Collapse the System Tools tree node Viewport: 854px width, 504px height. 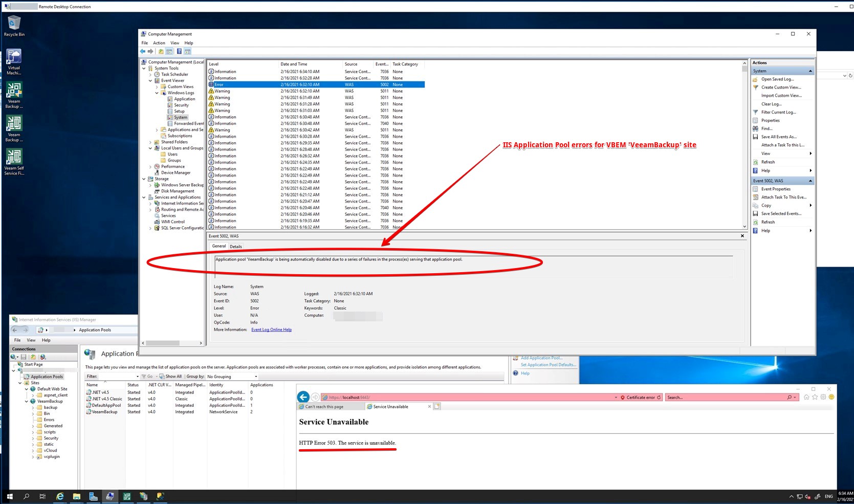144,68
